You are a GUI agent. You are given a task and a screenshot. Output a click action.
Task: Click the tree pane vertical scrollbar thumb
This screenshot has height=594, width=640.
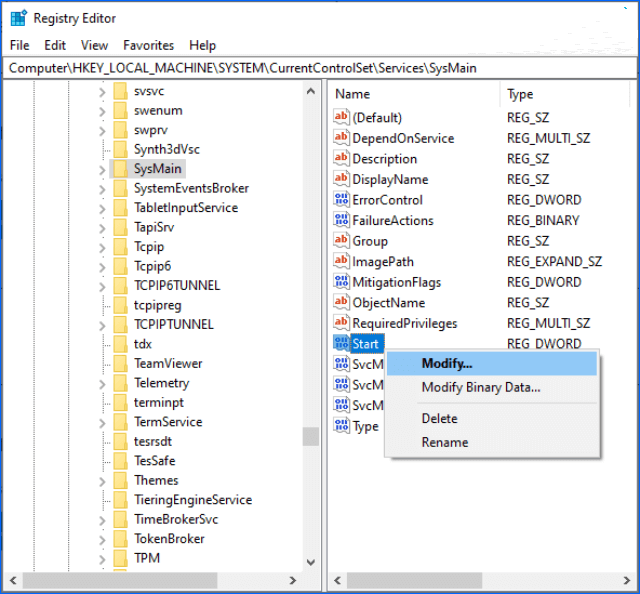pyautogui.click(x=311, y=436)
